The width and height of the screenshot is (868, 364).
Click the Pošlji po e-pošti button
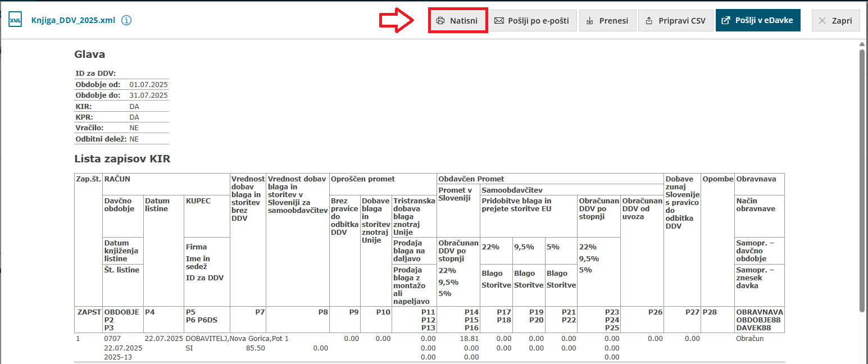point(531,21)
